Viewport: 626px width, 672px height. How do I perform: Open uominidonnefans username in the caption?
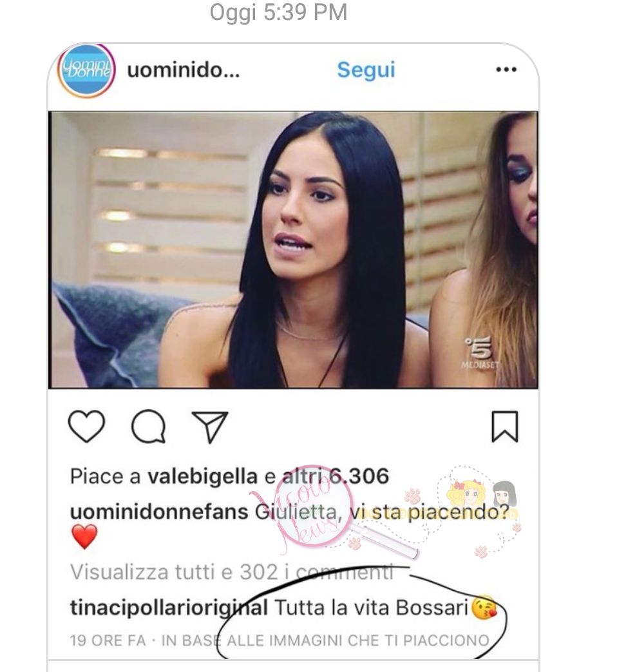[x=159, y=512]
